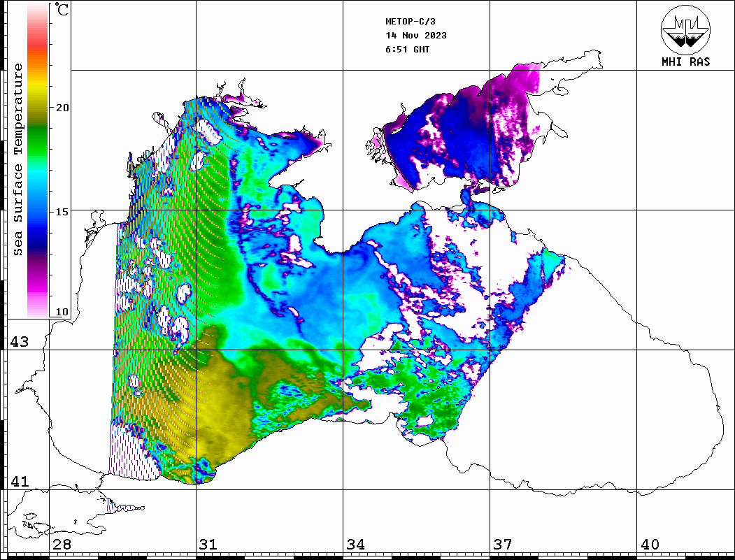Click latitude label 41
The width and height of the screenshot is (735, 560).
[20, 482]
